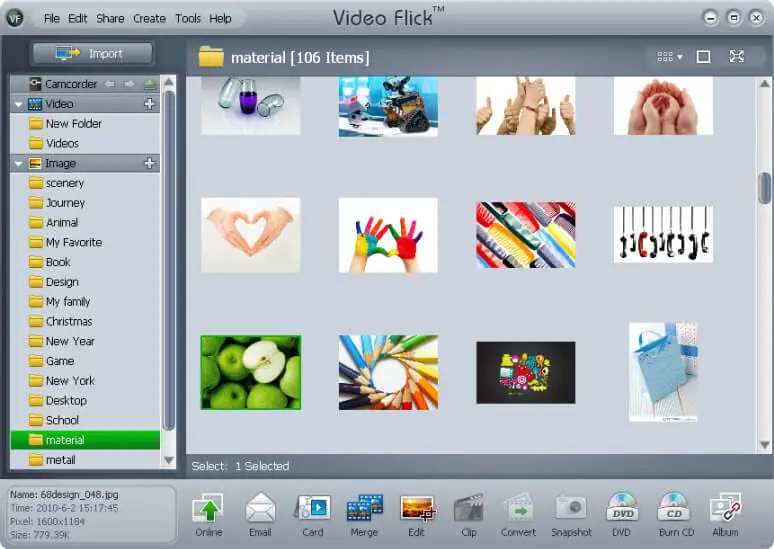Open the Convert tool
Image resolution: width=774 pixels, height=549 pixels.
[x=518, y=514]
